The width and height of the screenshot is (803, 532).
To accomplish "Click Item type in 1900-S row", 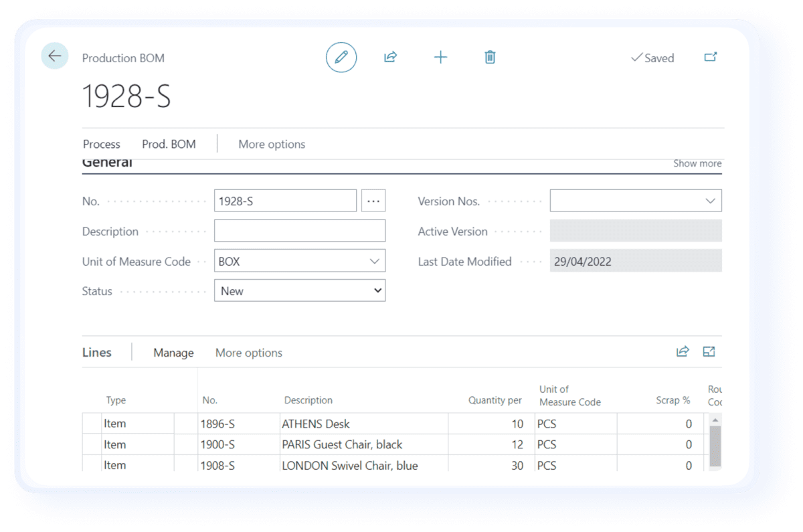I will (x=137, y=444).
